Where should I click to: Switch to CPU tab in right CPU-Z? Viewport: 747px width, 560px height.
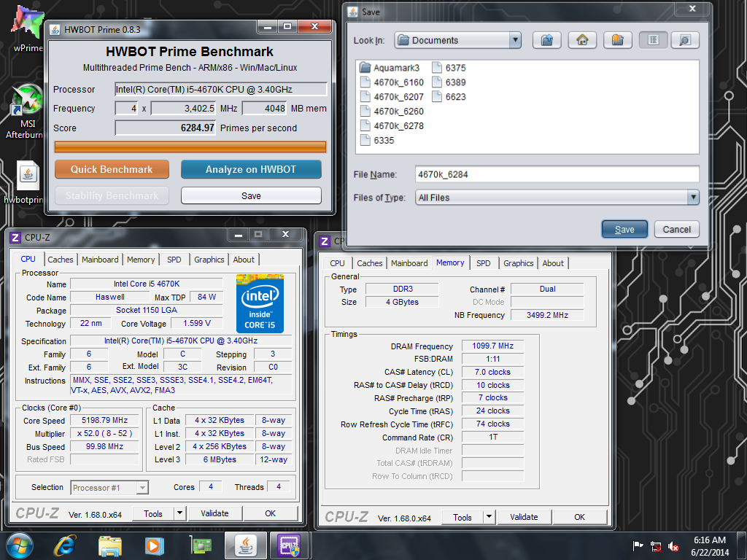337,263
